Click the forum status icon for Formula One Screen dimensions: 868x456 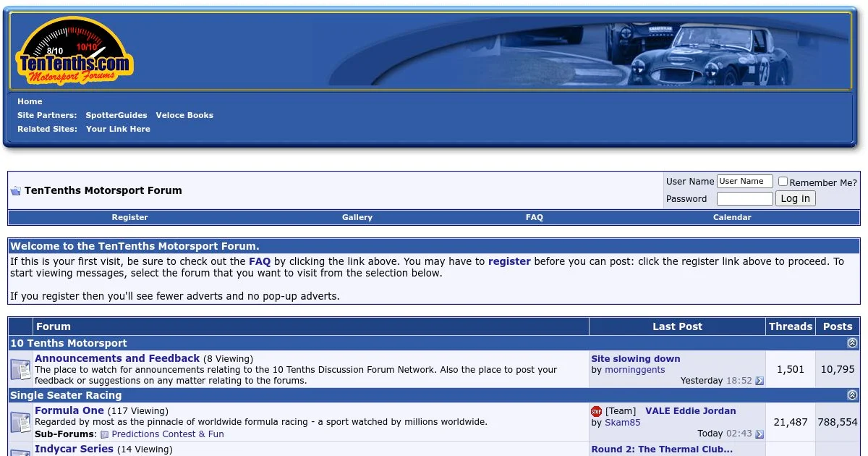click(x=20, y=422)
